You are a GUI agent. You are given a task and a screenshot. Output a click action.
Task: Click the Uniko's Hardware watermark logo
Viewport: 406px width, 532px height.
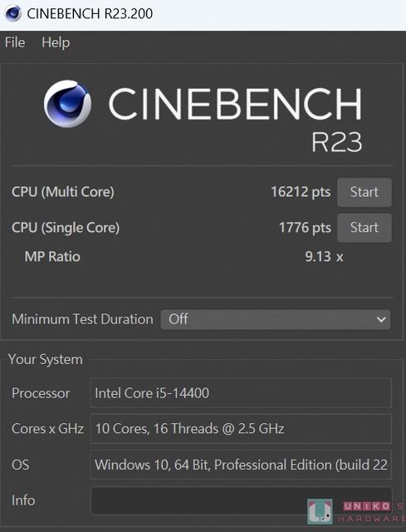356,512
